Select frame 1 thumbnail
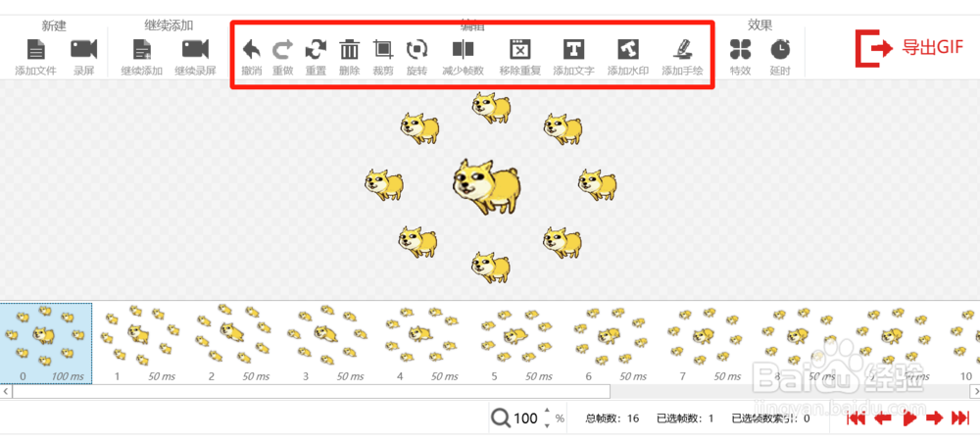This screenshot has width=980, height=442. pyautogui.click(x=141, y=343)
